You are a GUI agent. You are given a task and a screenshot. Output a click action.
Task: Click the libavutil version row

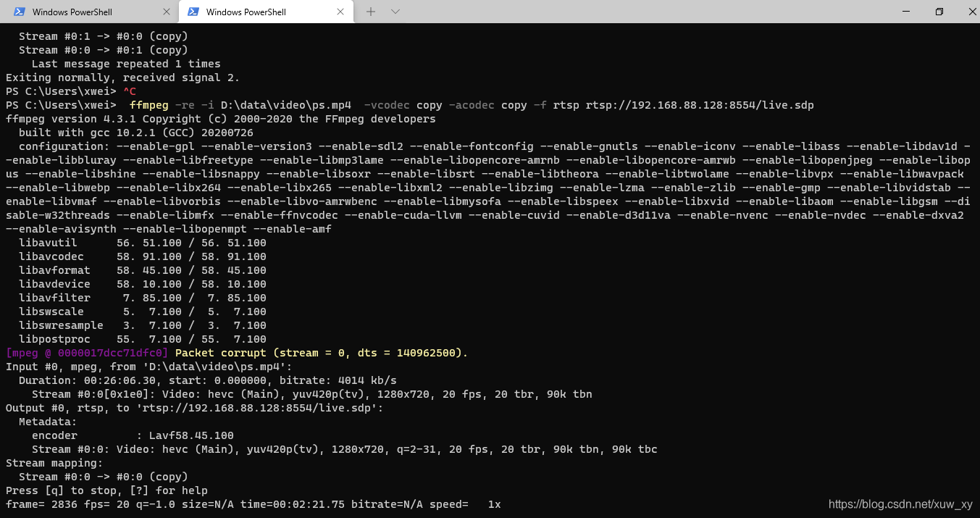tap(143, 243)
